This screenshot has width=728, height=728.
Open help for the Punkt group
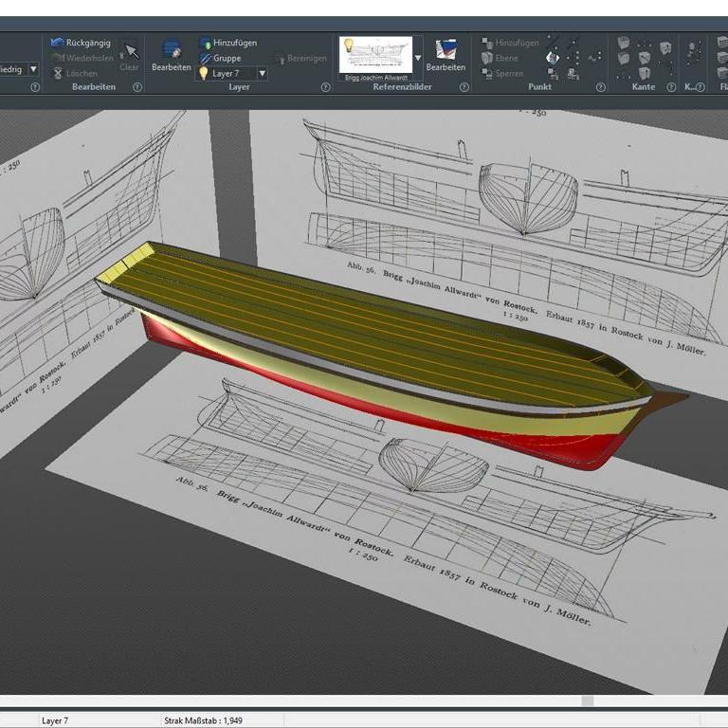tap(601, 87)
